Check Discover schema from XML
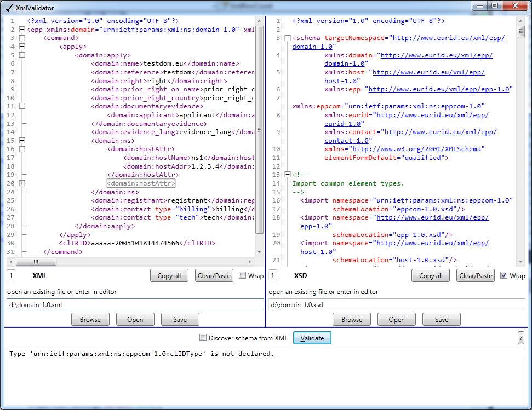 pyautogui.click(x=203, y=338)
